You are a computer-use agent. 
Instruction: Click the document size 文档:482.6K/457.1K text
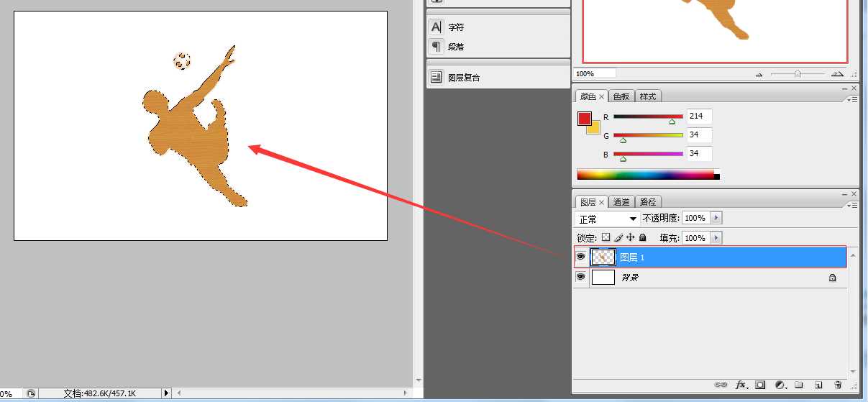(x=99, y=393)
